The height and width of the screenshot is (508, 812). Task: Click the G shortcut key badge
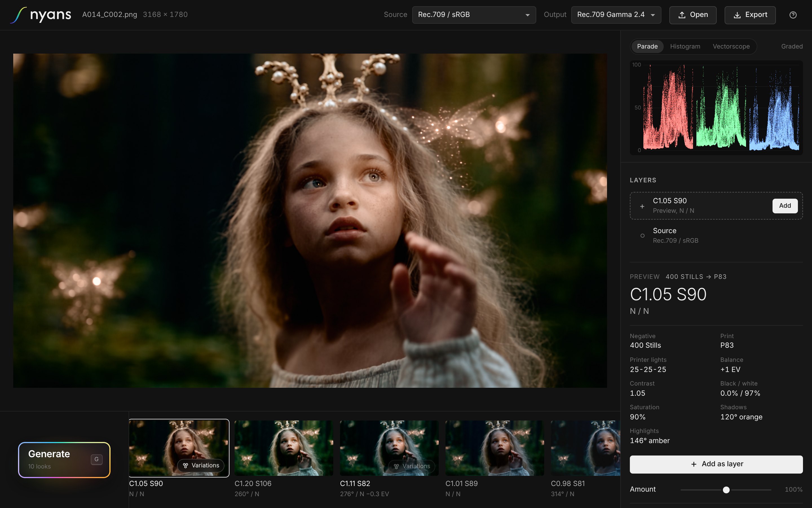(x=96, y=459)
